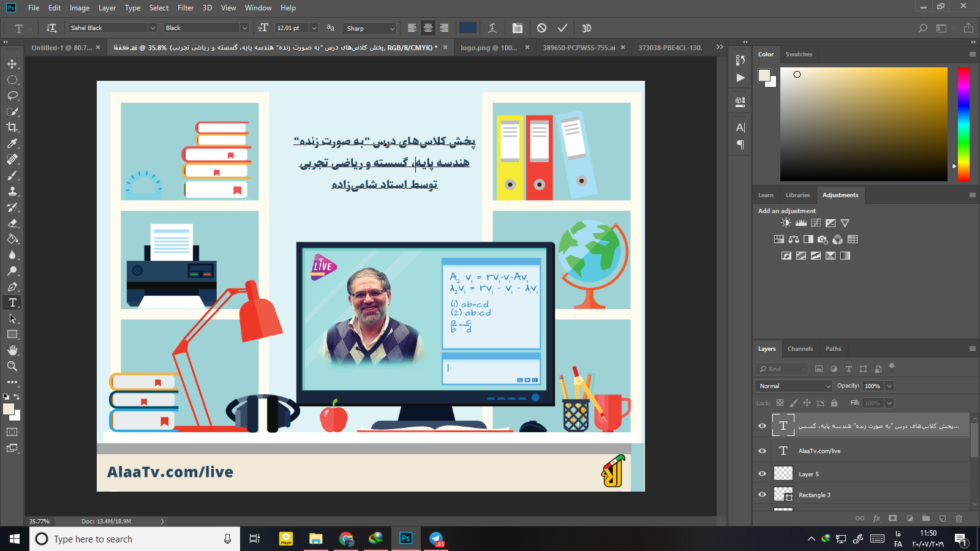Select the Dodge tool
The image size is (980, 551).
pos(12,271)
